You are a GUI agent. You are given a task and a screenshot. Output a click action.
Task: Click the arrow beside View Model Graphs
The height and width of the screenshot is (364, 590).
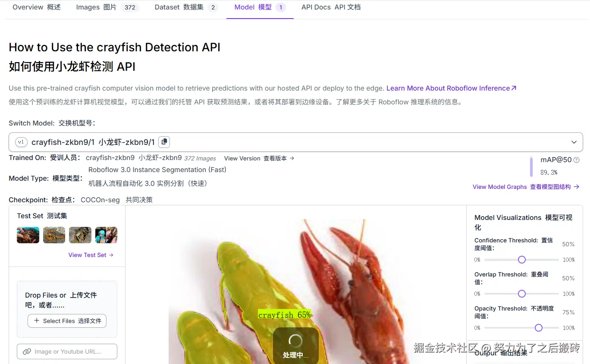[577, 187]
